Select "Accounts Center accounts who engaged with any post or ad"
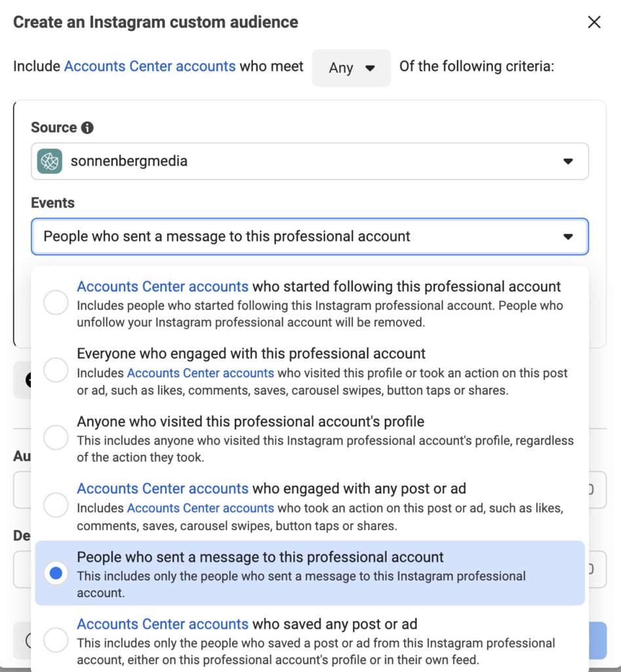 [56, 505]
